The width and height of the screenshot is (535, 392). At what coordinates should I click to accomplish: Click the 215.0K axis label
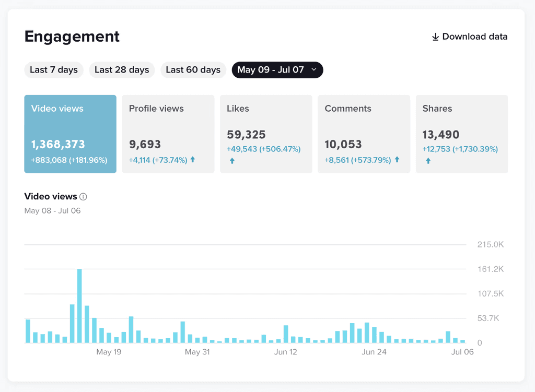click(x=490, y=244)
